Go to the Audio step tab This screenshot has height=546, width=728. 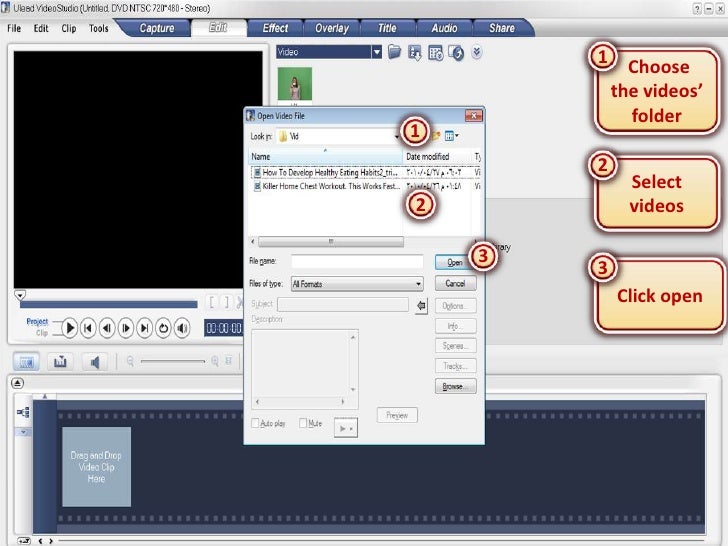point(444,28)
